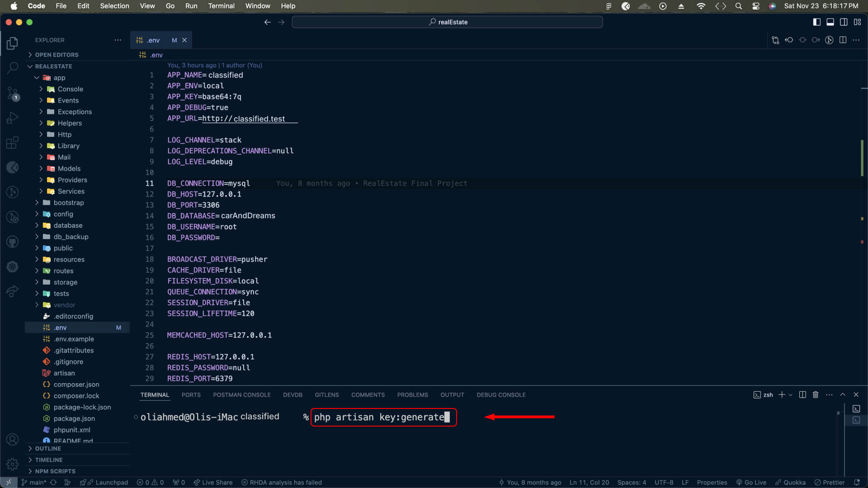Screen dimensions: 868x488
Task: Open the Search view in activity bar
Action: click(x=12, y=68)
